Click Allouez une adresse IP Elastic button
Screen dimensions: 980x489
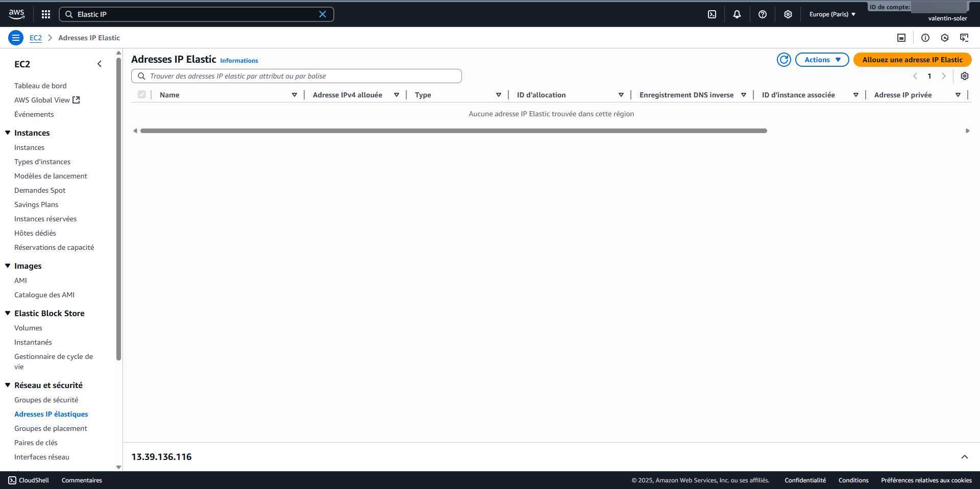click(912, 60)
